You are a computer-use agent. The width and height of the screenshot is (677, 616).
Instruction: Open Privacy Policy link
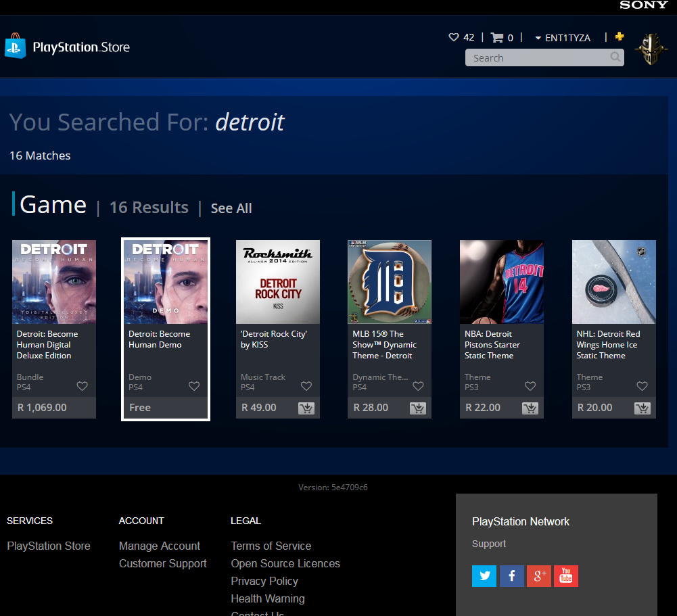pyautogui.click(x=264, y=581)
